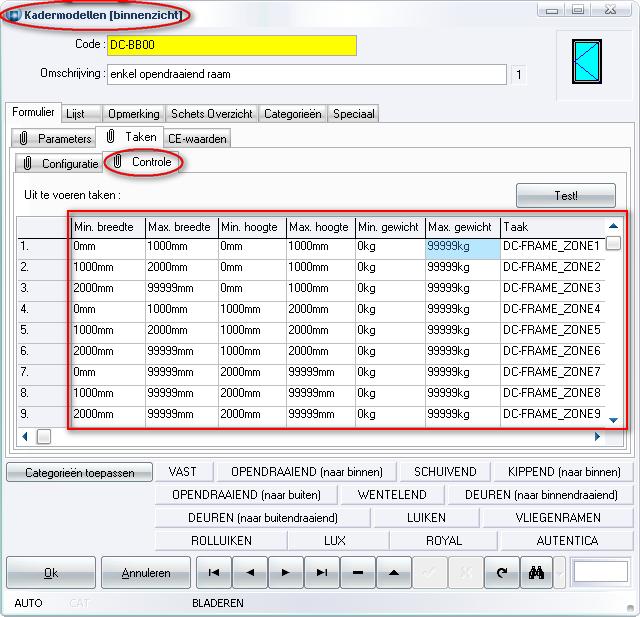640x617 pixels.
Task: Select the Parameters sub-tab
Action: click(x=53, y=139)
